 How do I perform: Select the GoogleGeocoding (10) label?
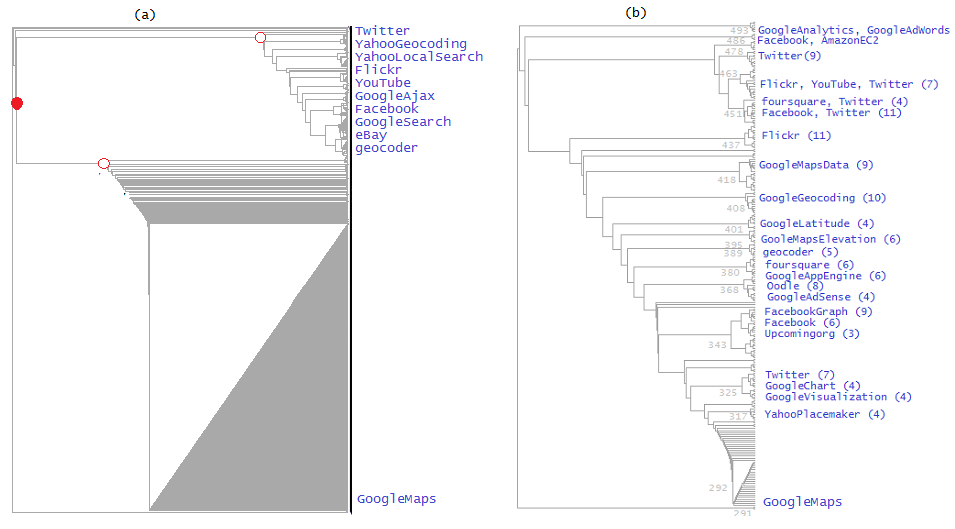pos(822,198)
